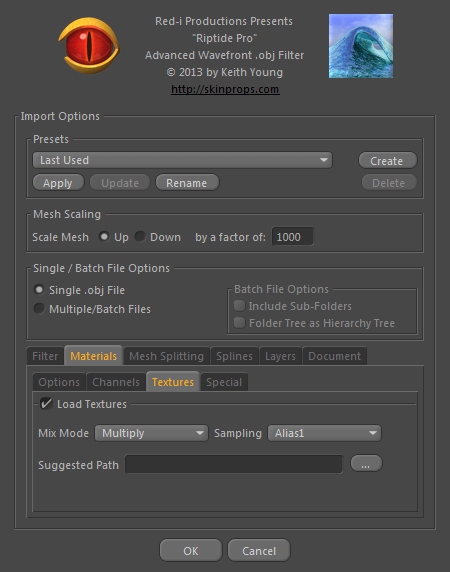The width and height of the screenshot is (450, 572).
Task: Choose the Multiple/Batch Files option
Action: 39,309
